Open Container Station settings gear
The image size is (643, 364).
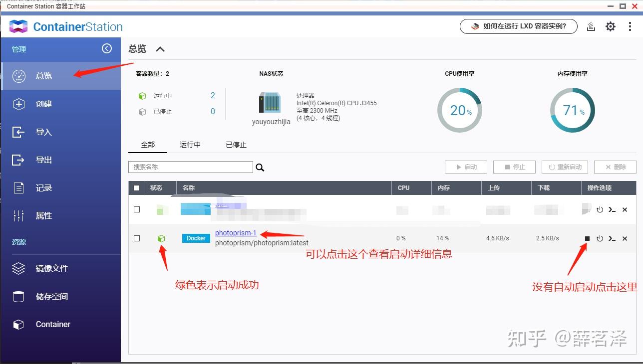[x=610, y=26]
